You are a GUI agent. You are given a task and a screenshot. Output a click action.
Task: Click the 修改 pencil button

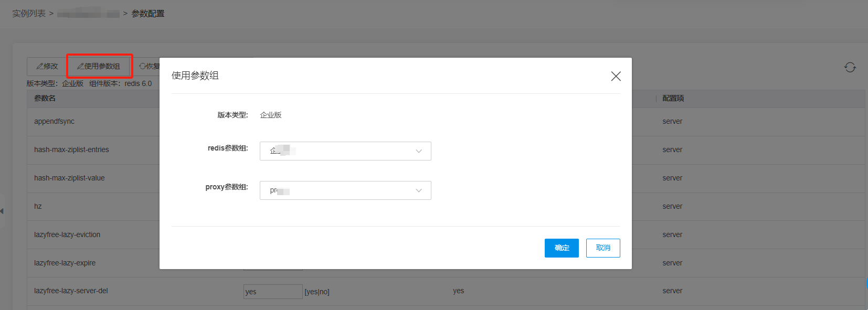(47, 66)
